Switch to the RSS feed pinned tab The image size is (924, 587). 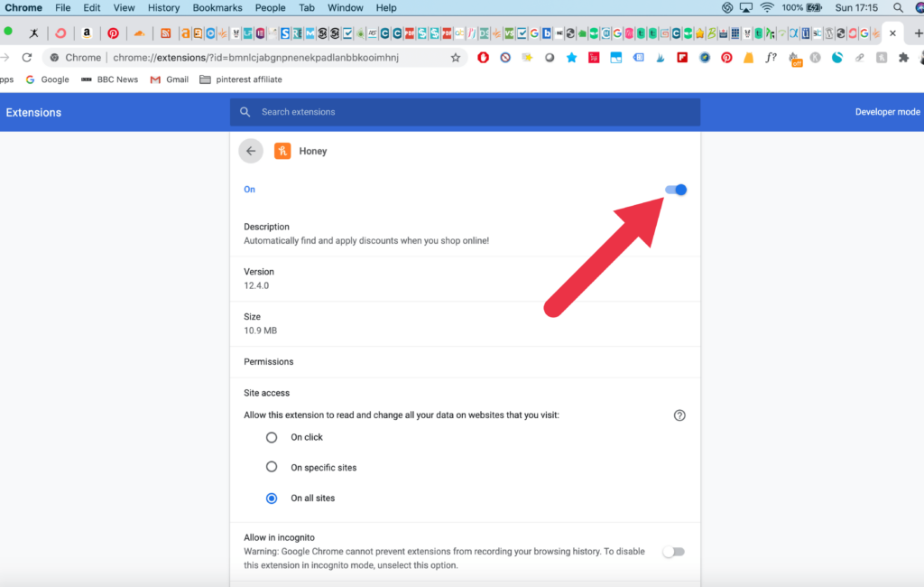click(166, 33)
